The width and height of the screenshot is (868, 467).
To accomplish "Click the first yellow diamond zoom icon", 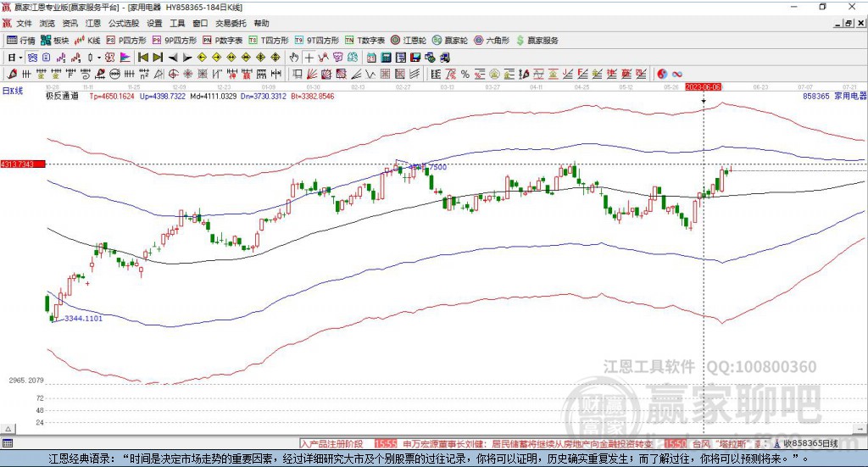I will (x=202, y=57).
